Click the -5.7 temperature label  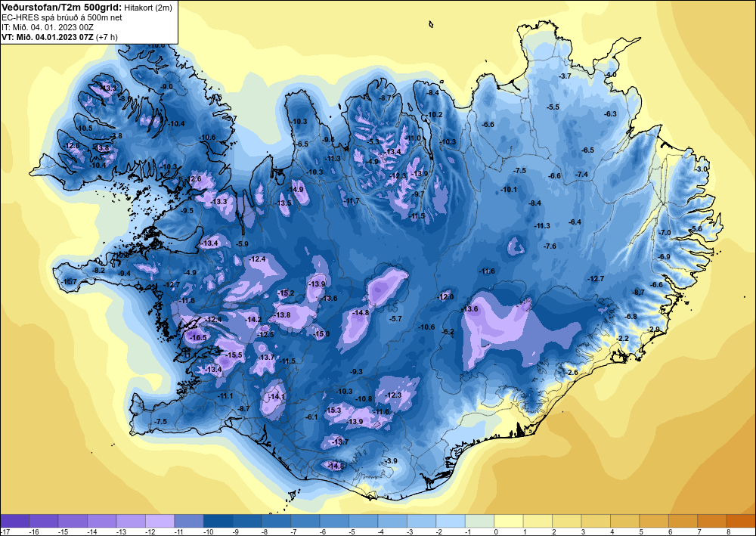tap(395, 319)
